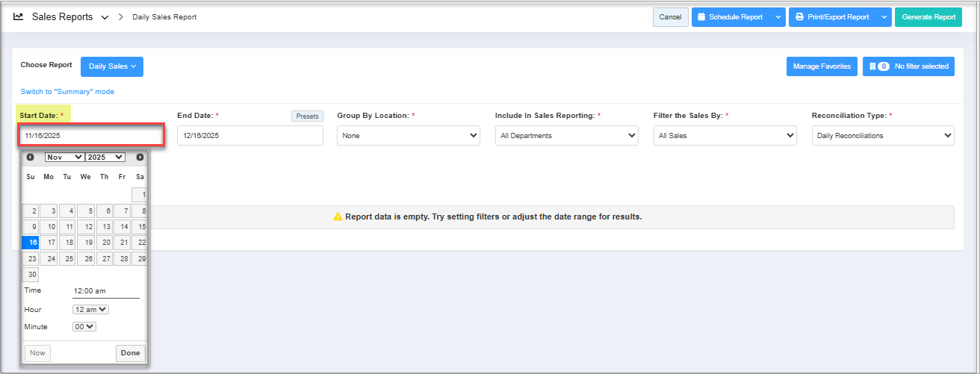Click the Sales Reports chart icon
The image size is (980, 374).
(x=19, y=16)
